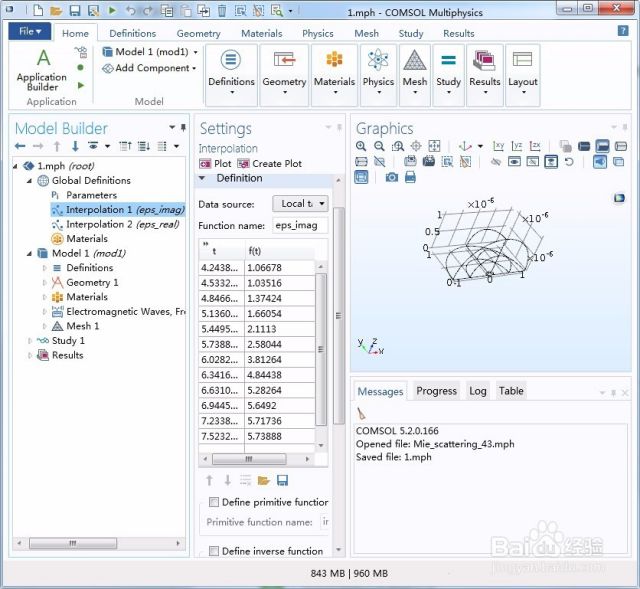
Task: Enable Define primitive function checkbox
Action: [x=214, y=502]
